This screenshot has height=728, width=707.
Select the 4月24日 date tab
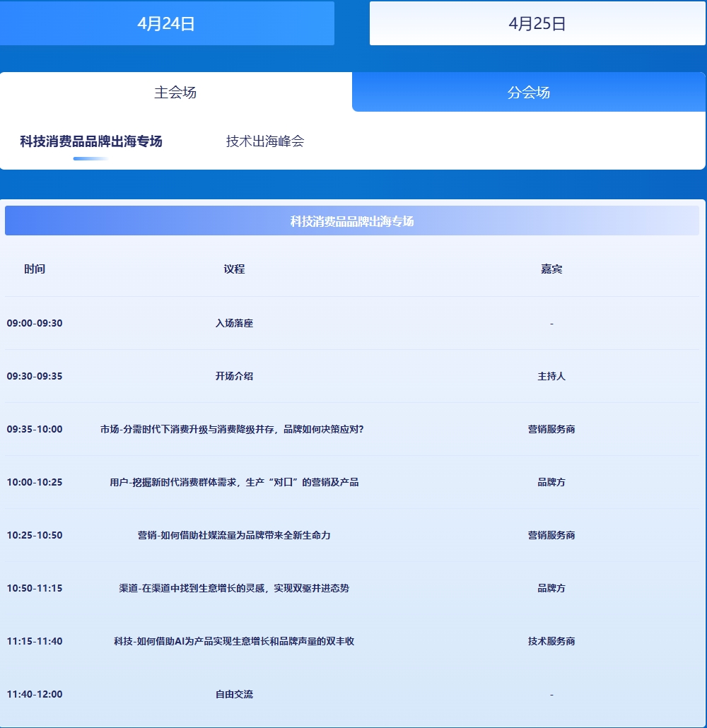[167, 23]
